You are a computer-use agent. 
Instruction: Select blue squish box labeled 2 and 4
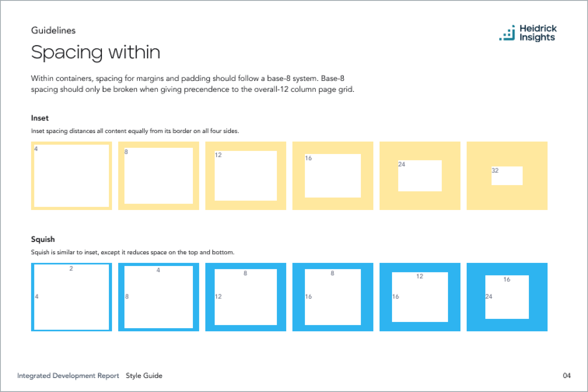(x=72, y=297)
